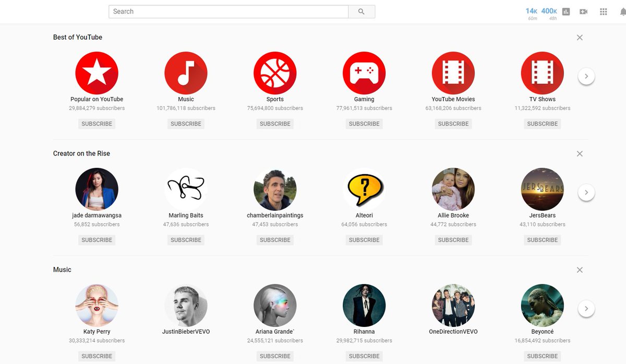Subscribe to Allie Brooke
The width and height of the screenshot is (626, 364).
point(453,240)
